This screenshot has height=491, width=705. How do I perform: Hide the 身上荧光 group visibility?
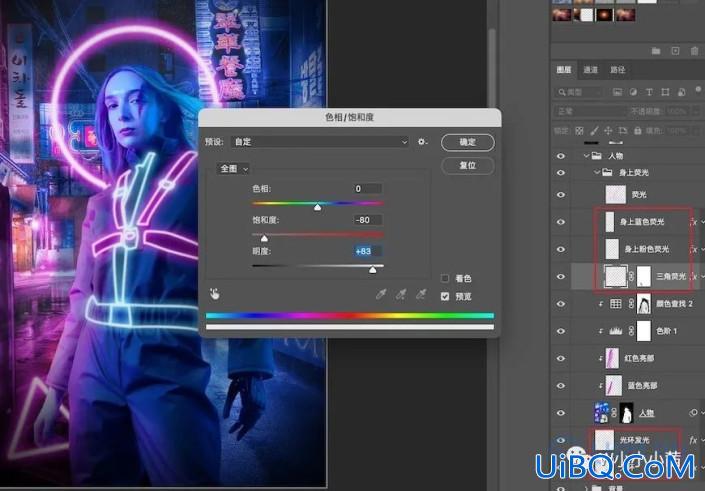561,173
